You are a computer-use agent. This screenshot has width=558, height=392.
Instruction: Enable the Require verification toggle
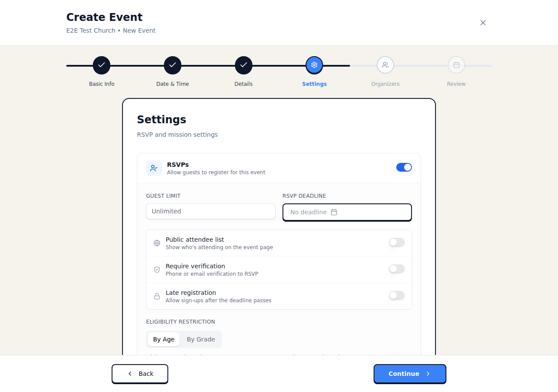point(396,269)
